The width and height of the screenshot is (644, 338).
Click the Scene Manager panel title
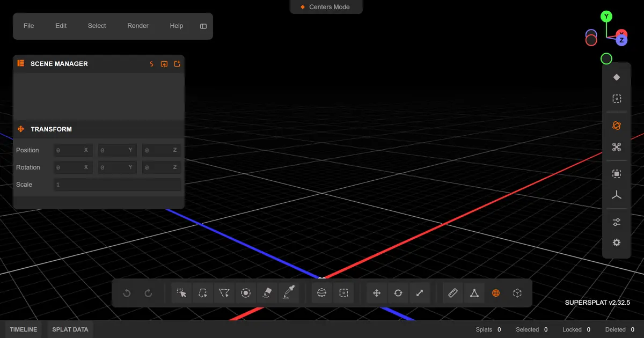tap(59, 64)
